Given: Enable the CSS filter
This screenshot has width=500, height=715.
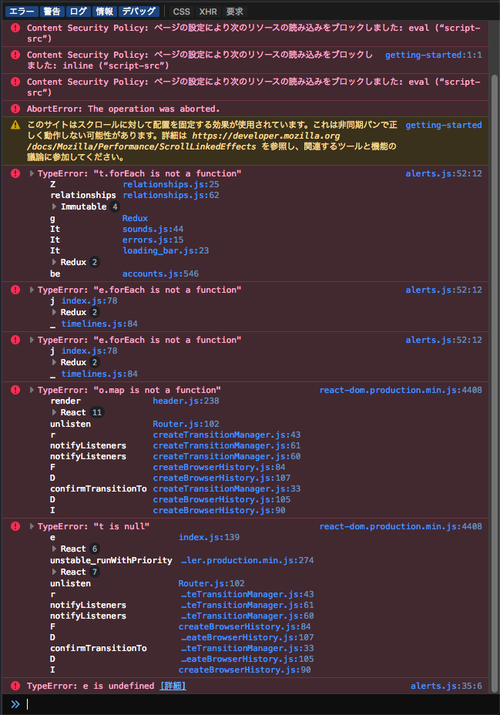Looking at the screenshot, I should tap(181, 11).
